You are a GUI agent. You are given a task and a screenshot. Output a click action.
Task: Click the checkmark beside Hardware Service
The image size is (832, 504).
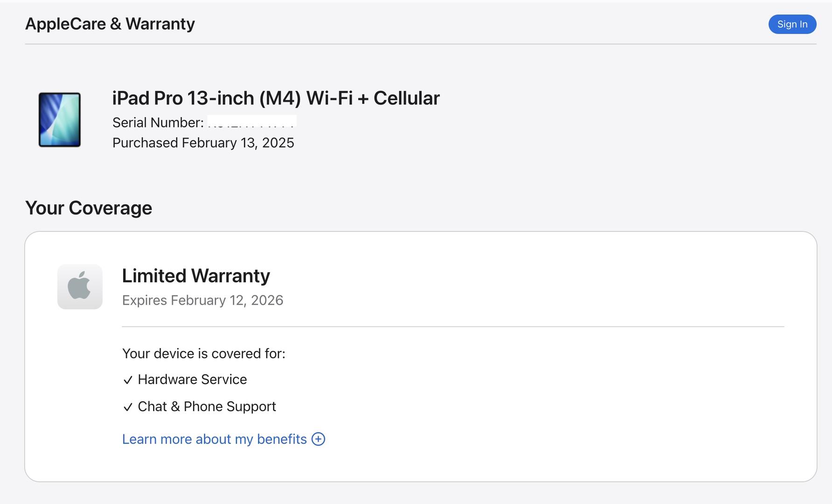[x=128, y=380]
